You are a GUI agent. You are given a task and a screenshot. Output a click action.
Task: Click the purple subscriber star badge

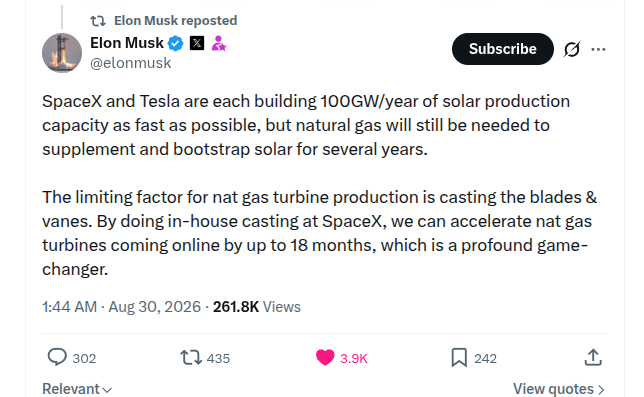click(218, 43)
